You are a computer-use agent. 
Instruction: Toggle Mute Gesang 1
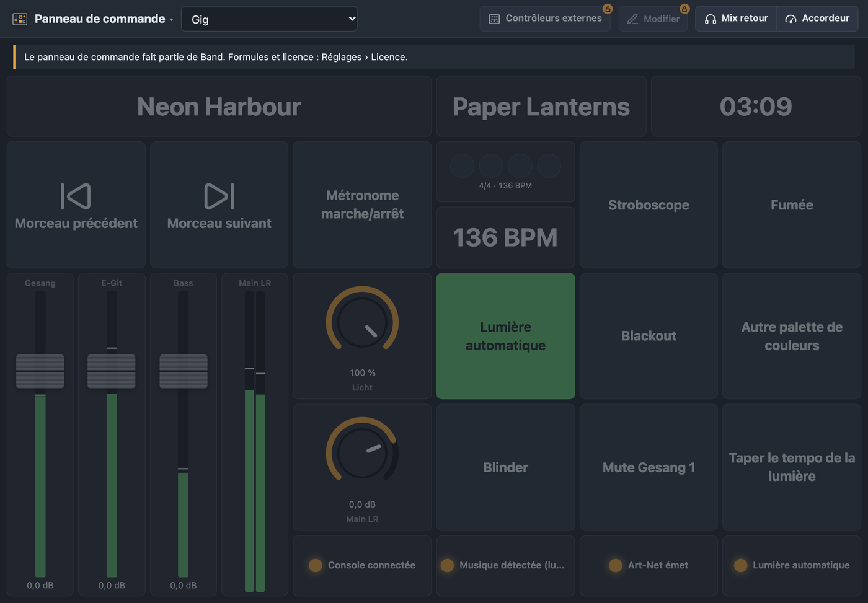649,467
